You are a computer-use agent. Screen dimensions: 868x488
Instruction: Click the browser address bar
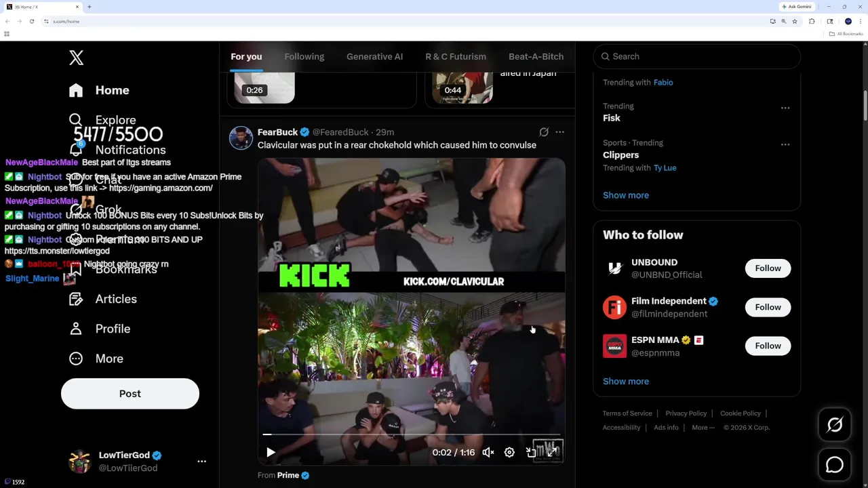[407, 21]
